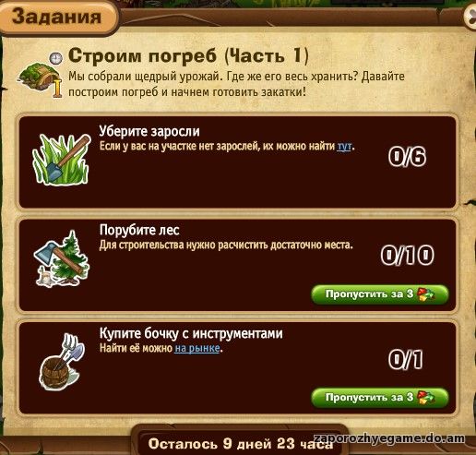Viewport: 476px width, 455px height.
Task: Click the gems icon on the barrel skip button
Action: [426, 398]
